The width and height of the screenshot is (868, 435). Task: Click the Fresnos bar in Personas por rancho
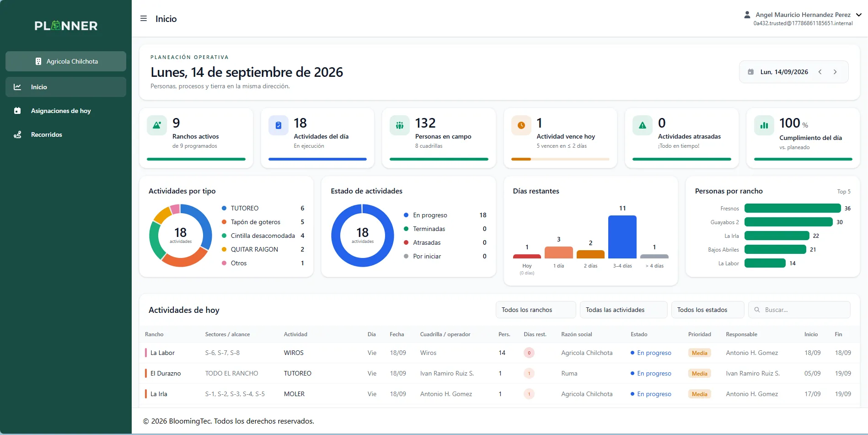coord(793,208)
